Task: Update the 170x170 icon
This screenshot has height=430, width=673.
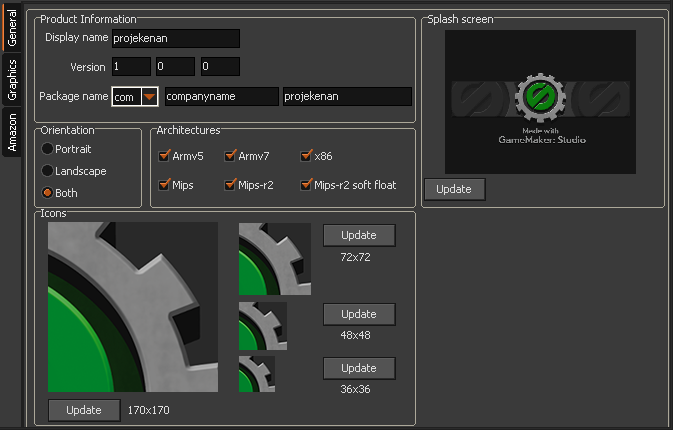Action: pos(84,410)
